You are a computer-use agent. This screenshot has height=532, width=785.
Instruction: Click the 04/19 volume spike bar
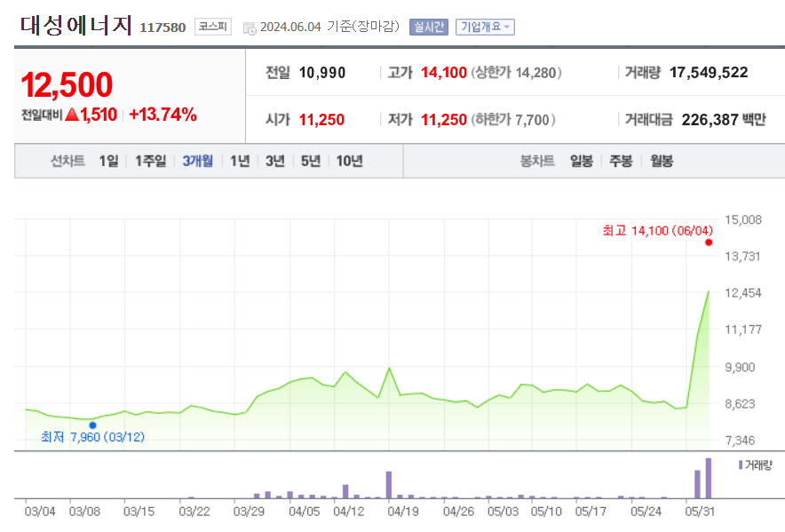(388, 485)
